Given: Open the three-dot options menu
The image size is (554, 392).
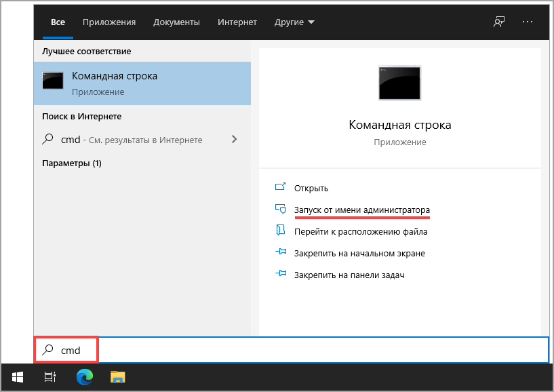Looking at the screenshot, I should (528, 22).
